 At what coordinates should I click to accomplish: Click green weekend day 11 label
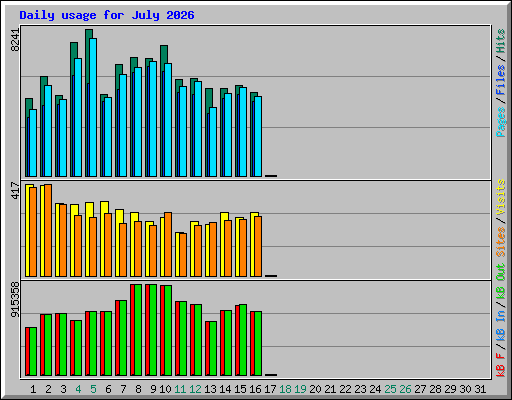tap(180, 389)
